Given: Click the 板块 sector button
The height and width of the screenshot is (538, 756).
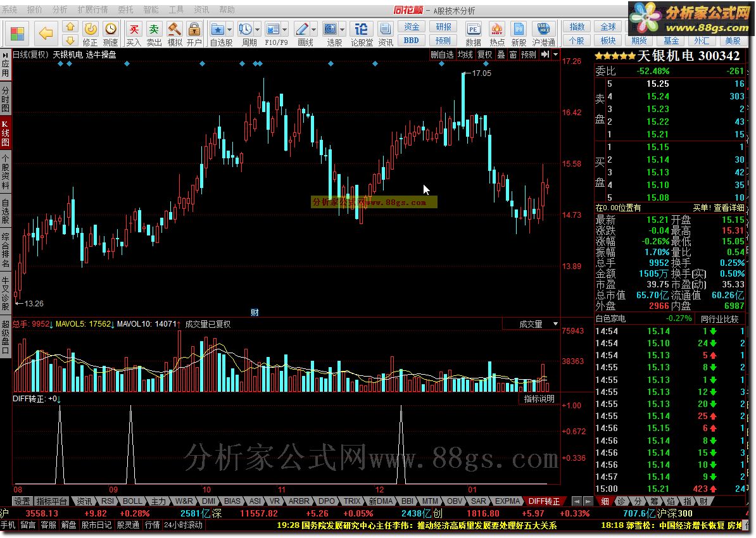Looking at the screenshot, I should tap(608, 41).
